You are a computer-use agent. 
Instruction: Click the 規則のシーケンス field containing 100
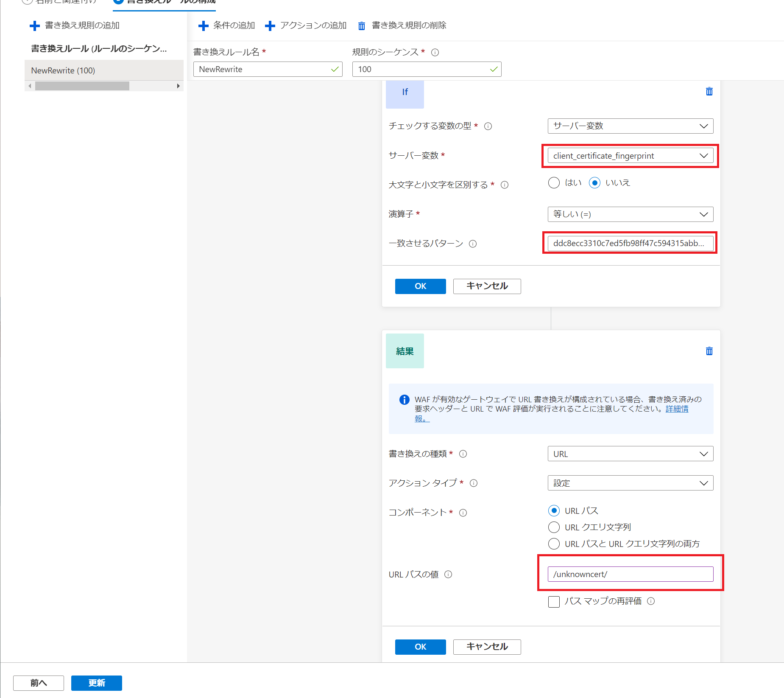click(x=427, y=69)
